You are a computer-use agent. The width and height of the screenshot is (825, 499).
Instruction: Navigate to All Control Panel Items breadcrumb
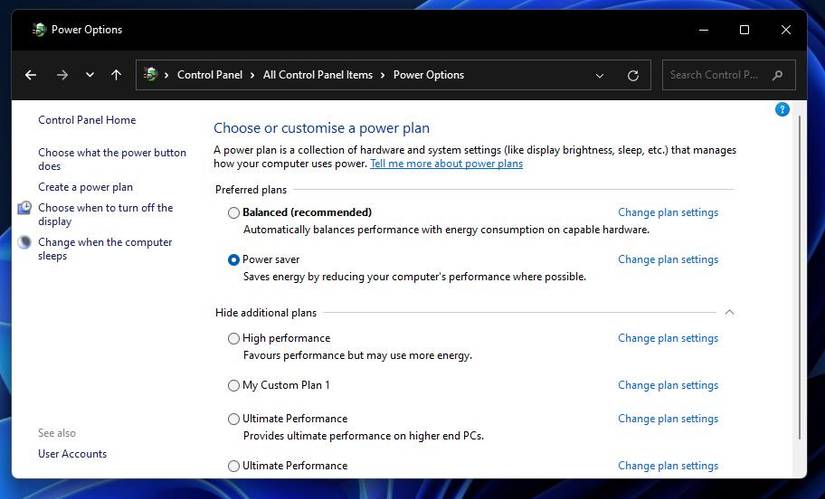[x=317, y=75]
